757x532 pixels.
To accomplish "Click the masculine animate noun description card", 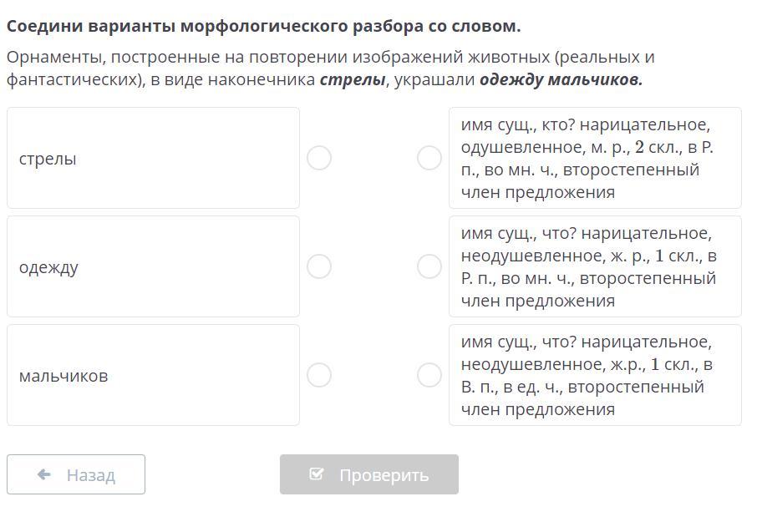I will pyautogui.click(x=594, y=158).
